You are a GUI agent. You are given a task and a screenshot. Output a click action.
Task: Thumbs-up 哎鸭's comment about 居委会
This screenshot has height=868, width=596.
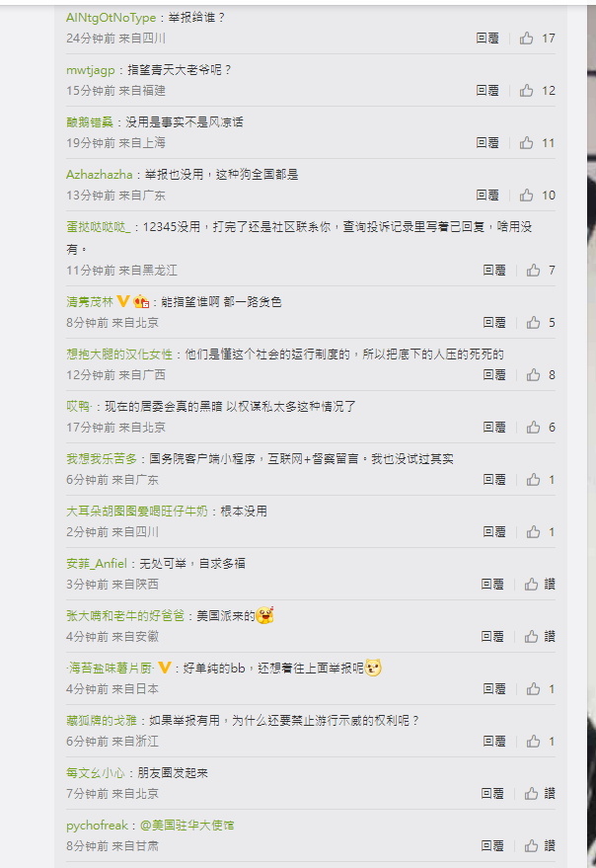pyautogui.click(x=533, y=427)
